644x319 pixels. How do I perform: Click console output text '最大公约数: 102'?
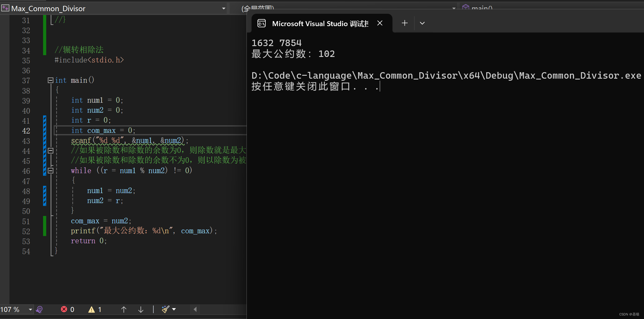pyautogui.click(x=293, y=54)
